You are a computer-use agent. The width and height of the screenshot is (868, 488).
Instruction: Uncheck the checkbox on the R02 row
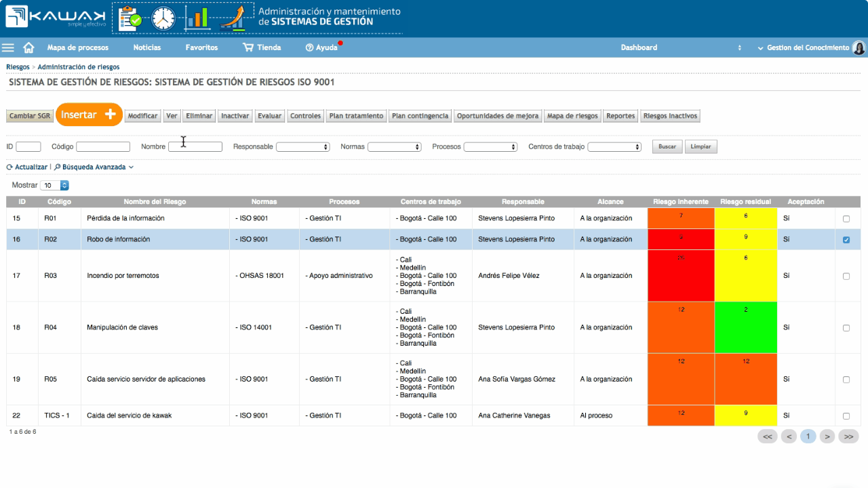[x=848, y=239]
